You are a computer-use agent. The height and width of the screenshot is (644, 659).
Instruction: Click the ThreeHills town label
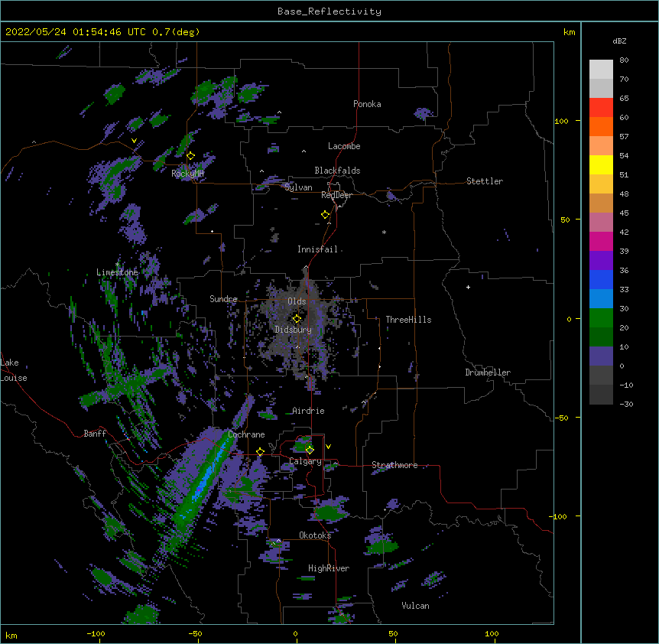coord(408,320)
